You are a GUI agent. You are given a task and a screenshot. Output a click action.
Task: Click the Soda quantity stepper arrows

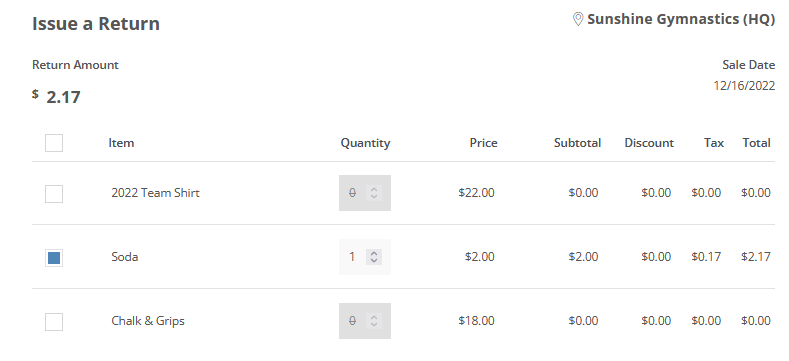(x=374, y=257)
